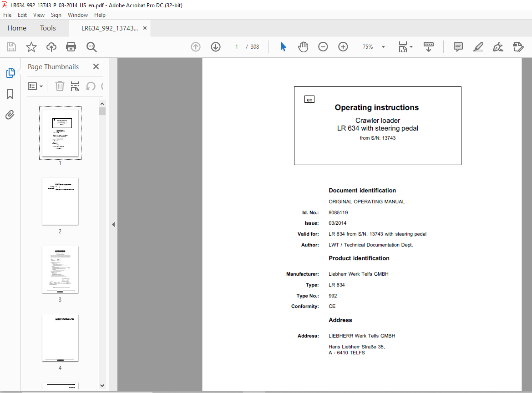Open the Help menu
This screenshot has width=532, height=393.
[x=100, y=15]
